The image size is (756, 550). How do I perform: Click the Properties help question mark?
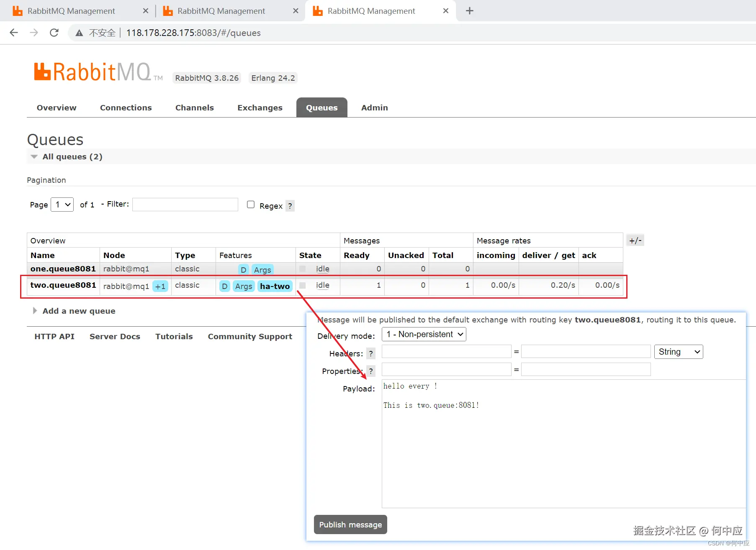coord(371,371)
